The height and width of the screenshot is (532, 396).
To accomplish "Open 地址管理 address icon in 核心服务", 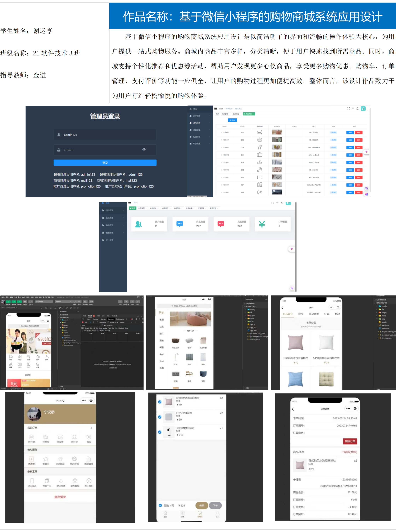I will click(x=89, y=459).
